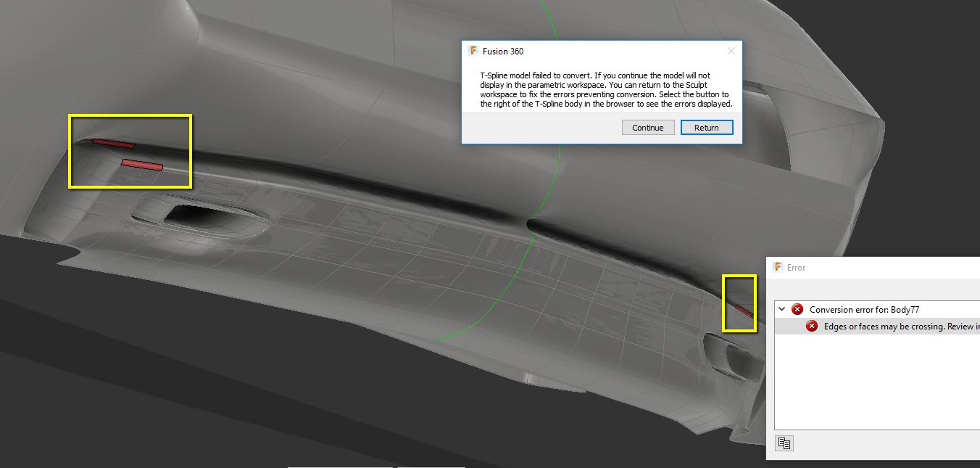Viewport: 980px width, 468px height.
Task: Click Continue to proceed despite the failed conversion
Action: coord(647,127)
